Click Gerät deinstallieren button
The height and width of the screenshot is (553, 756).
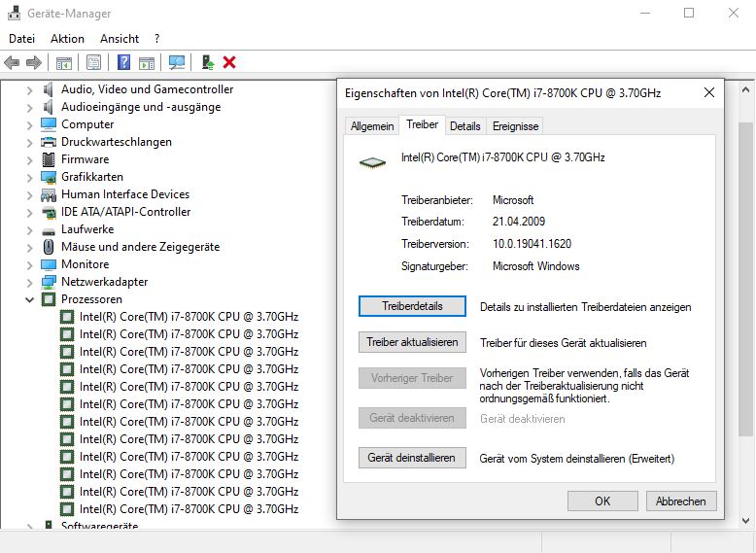(x=412, y=458)
